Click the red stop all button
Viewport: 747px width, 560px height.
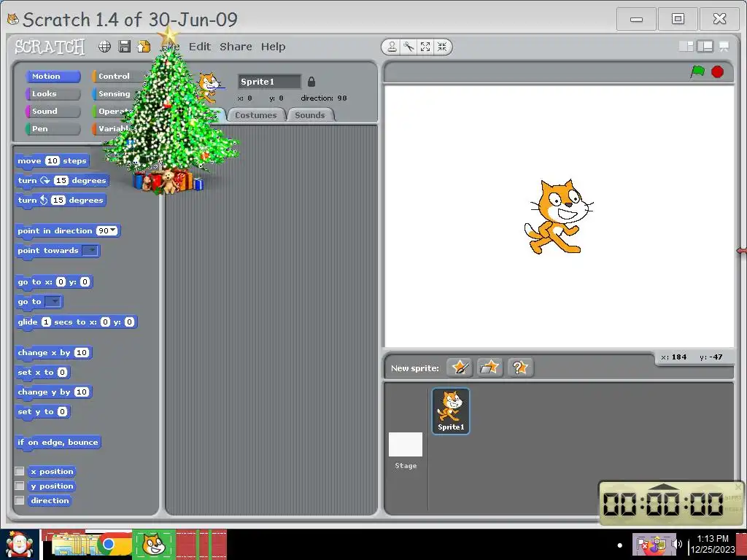(x=718, y=71)
